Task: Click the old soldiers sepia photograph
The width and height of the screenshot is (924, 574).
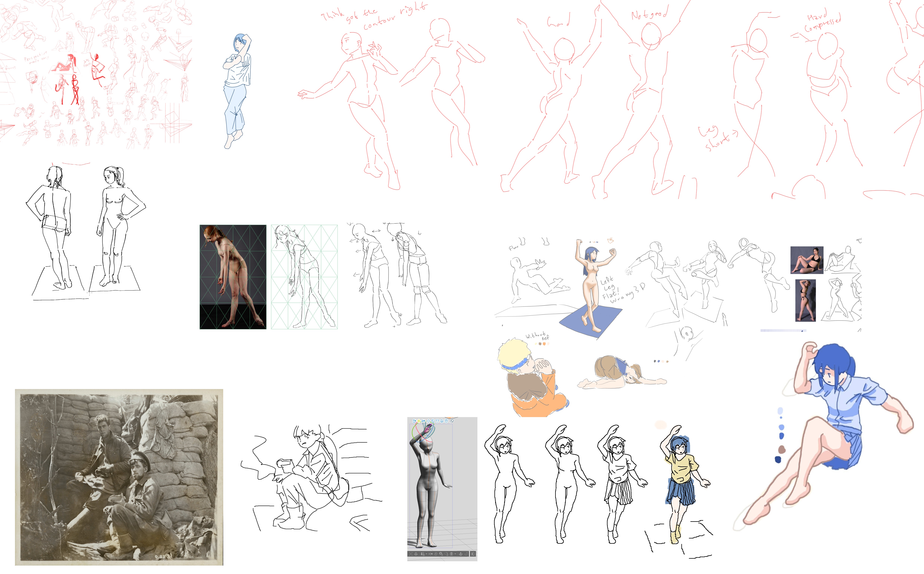Action: [x=119, y=477]
